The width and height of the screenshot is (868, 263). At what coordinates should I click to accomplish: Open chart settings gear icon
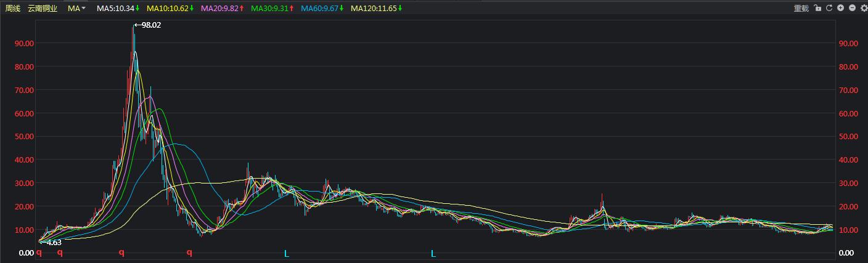click(x=863, y=8)
